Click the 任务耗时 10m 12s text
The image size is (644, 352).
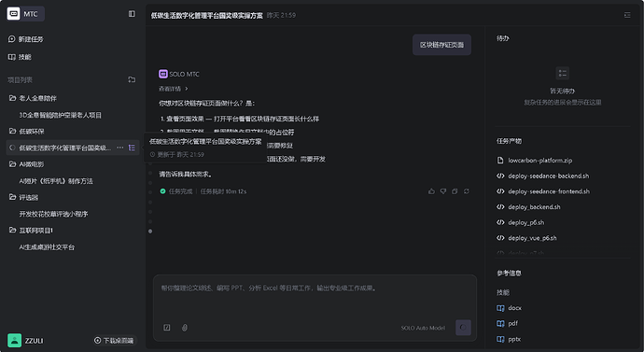[x=223, y=191]
